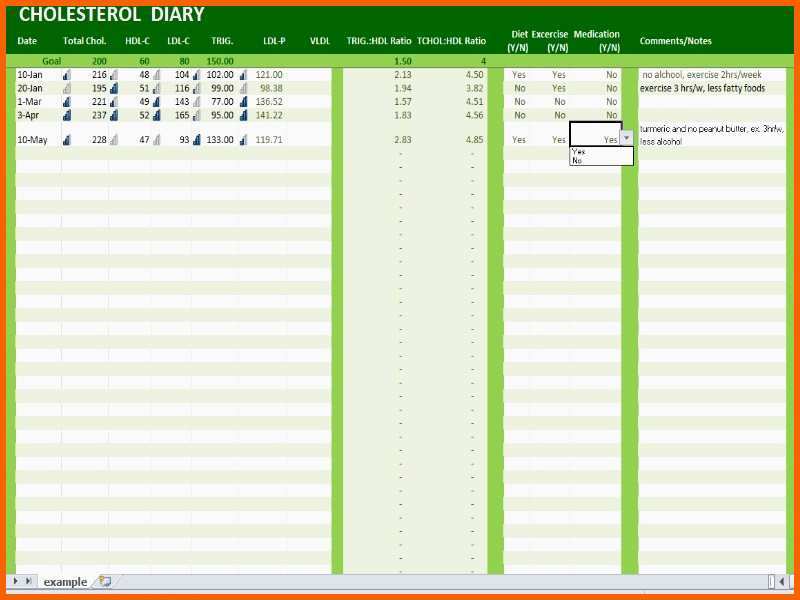Select the LDL-C column header
Screen dimensions: 800x600
tap(178, 41)
